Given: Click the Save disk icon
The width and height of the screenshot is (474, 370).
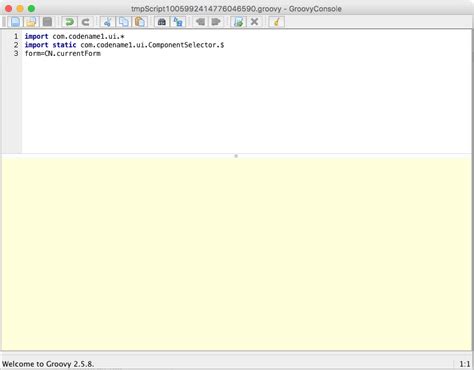Looking at the screenshot, I should [47, 22].
